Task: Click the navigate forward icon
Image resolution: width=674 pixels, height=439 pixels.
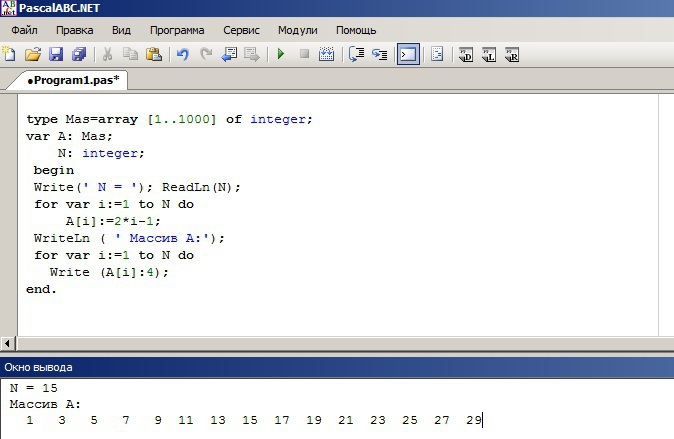Action: coord(252,54)
